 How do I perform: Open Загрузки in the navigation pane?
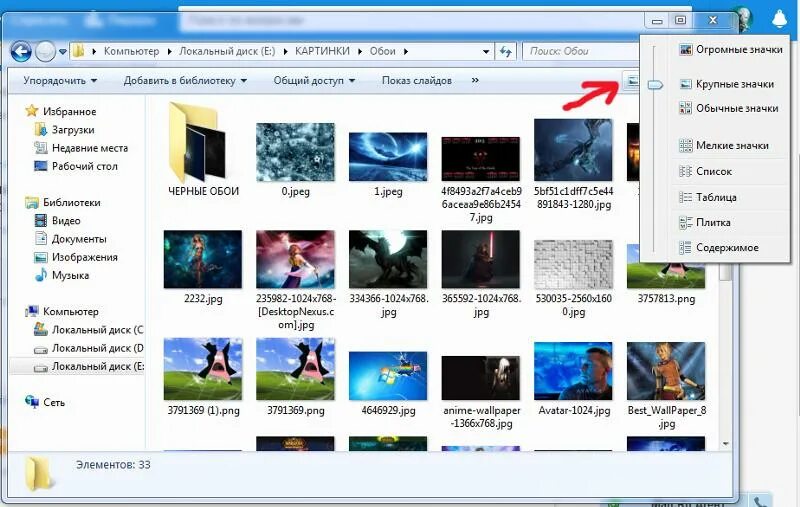[x=72, y=130]
